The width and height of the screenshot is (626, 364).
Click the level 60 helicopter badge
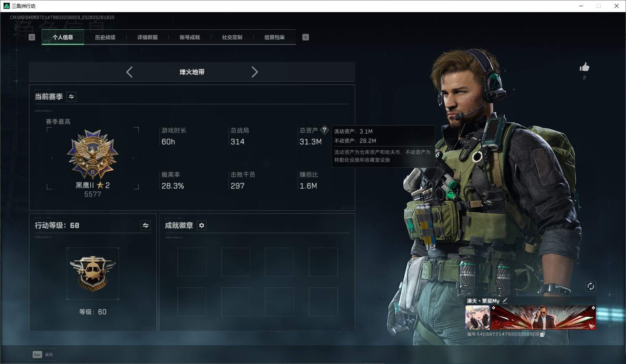[x=93, y=273]
